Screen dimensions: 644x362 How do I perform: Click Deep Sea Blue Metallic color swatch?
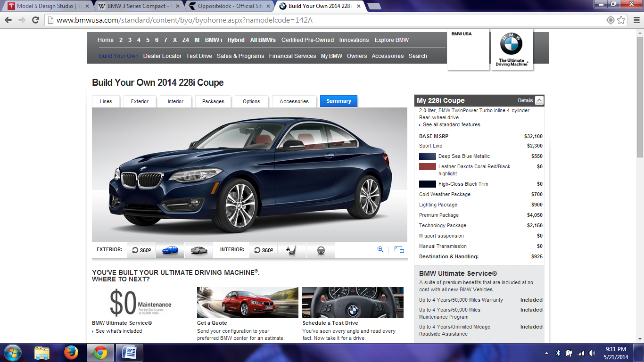[428, 156]
